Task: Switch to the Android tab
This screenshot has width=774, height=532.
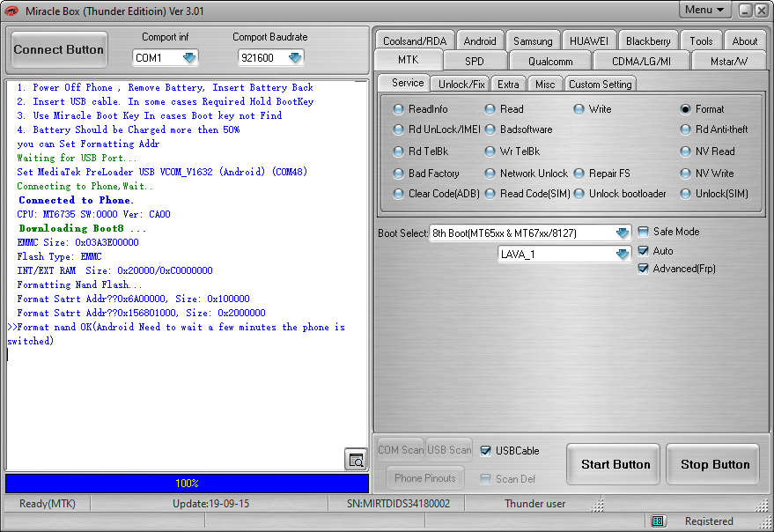Action: [480, 41]
